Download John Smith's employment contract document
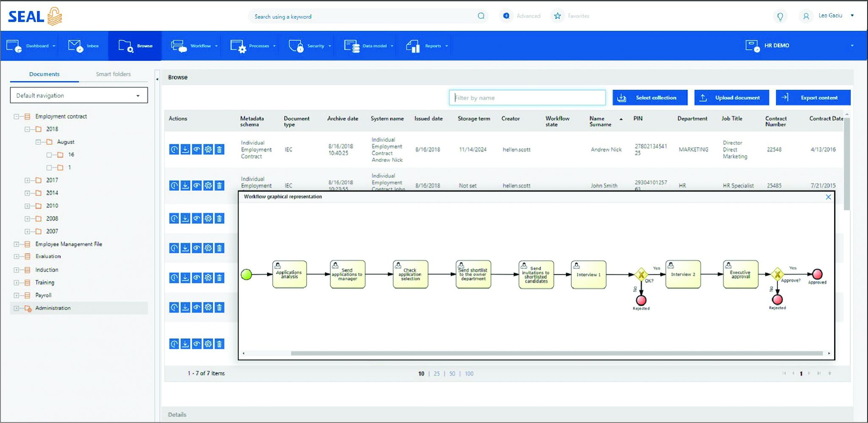This screenshot has height=423, width=868. pyautogui.click(x=185, y=185)
